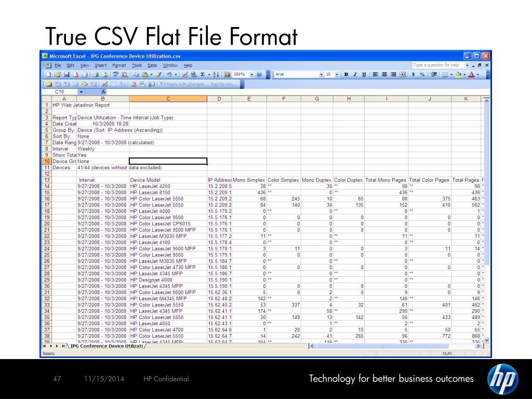Image resolution: width=532 pixels, height=399 pixels.
Task: Select row 13 header
Action: 47,180
